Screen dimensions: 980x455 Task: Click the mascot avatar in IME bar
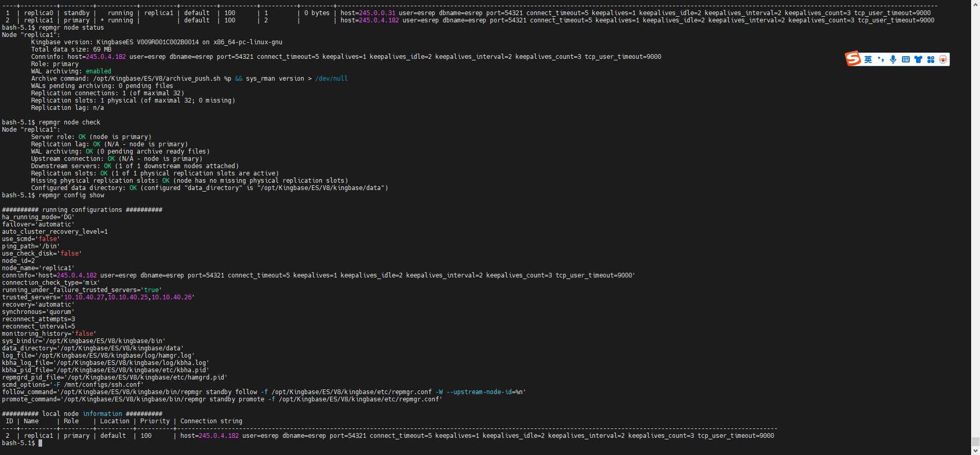[x=943, y=59]
